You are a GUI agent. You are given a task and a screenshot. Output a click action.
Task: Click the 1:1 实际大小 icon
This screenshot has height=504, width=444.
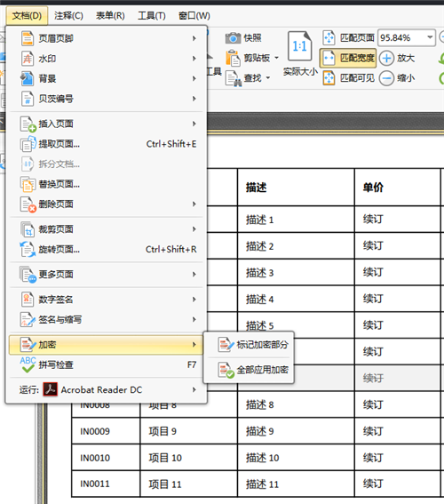[x=300, y=46]
